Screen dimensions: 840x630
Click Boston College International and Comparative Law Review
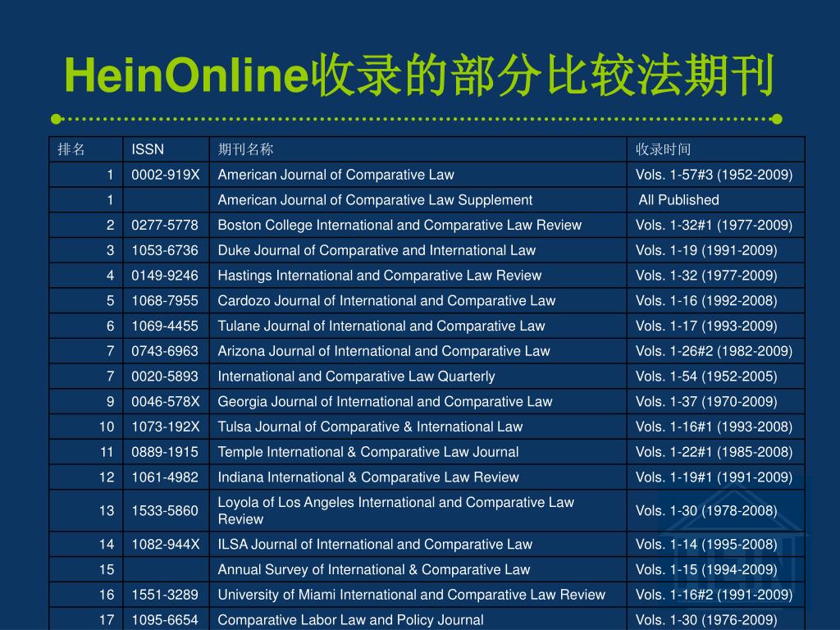pos(399,225)
